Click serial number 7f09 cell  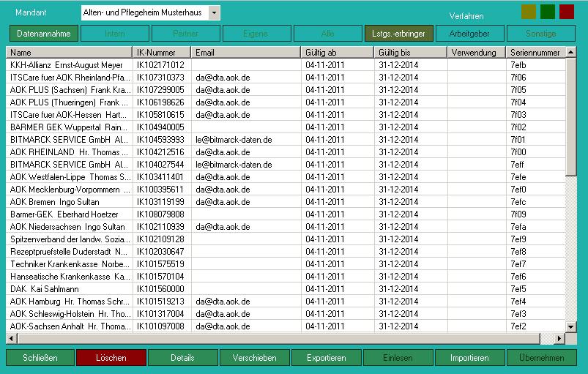point(535,214)
